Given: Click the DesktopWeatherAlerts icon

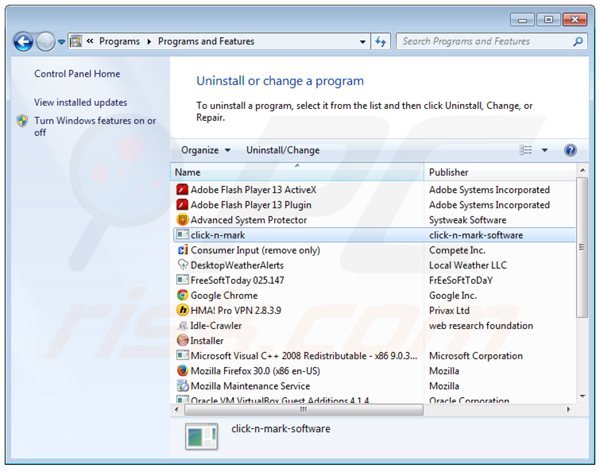Looking at the screenshot, I should click(x=183, y=265).
